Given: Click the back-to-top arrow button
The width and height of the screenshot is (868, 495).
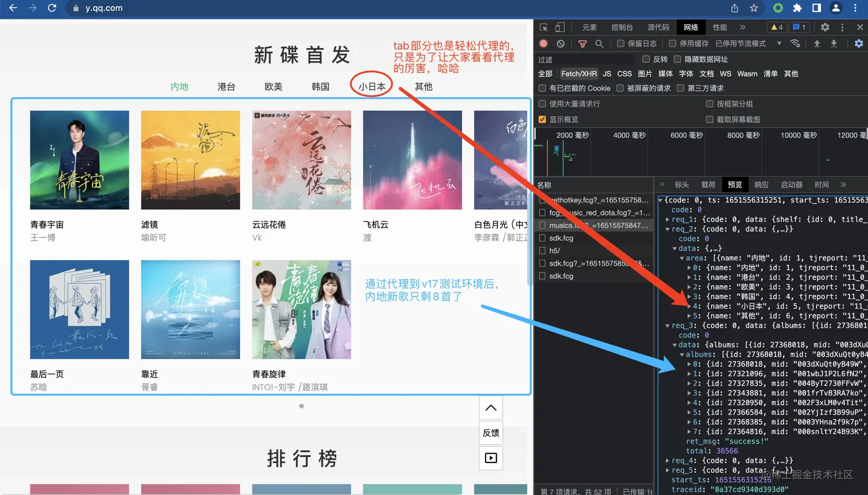Looking at the screenshot, I should pos(491,408).
